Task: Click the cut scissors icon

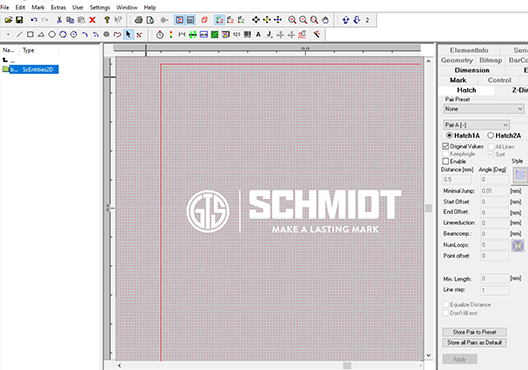Action: [x=59, y=20]
